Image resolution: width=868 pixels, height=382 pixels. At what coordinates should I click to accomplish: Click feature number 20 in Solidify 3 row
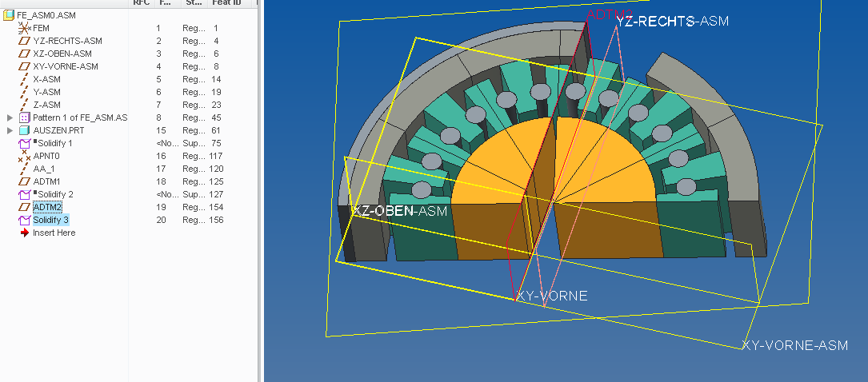[x=161, y=220]
